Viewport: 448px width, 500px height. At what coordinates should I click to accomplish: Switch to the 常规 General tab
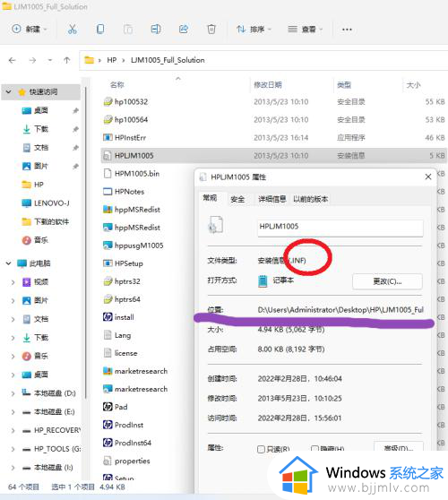coord(211,198)
